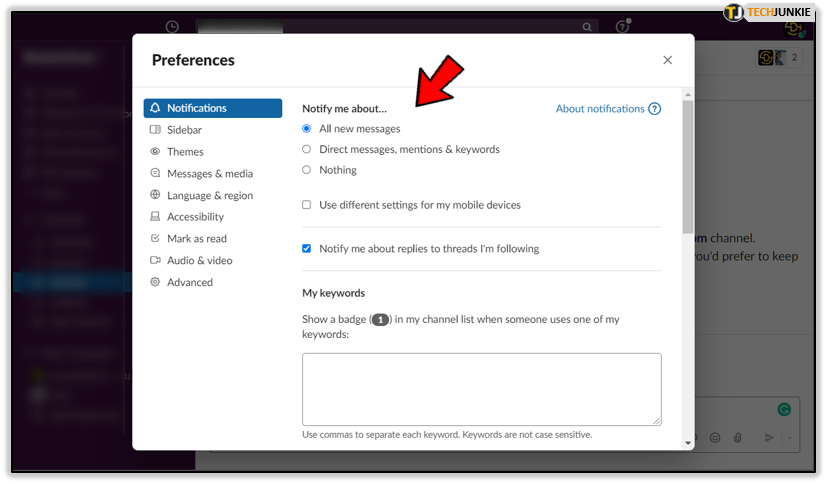This screenshot has height=484, width=827.
Task: Uncheck 'Notify me about replies to threads'
Action: click(307, 249)
